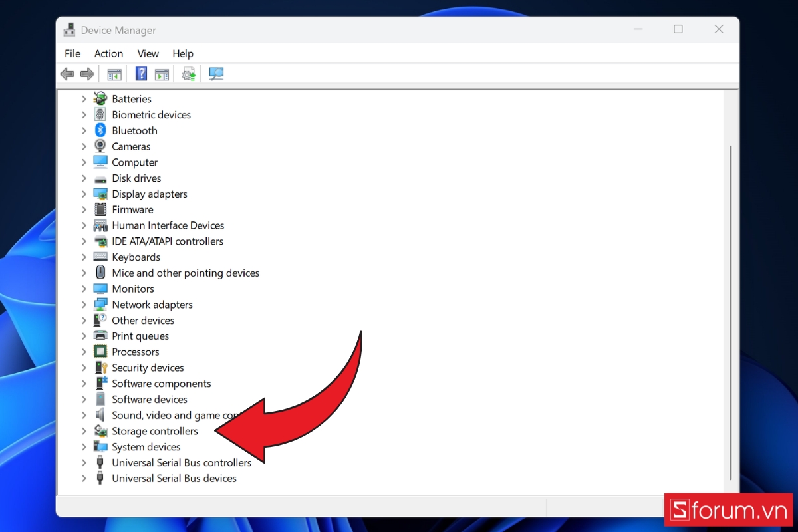798x532 pixels.
Task: Click the Batteries category icon
Action: (x=100, y=98)
